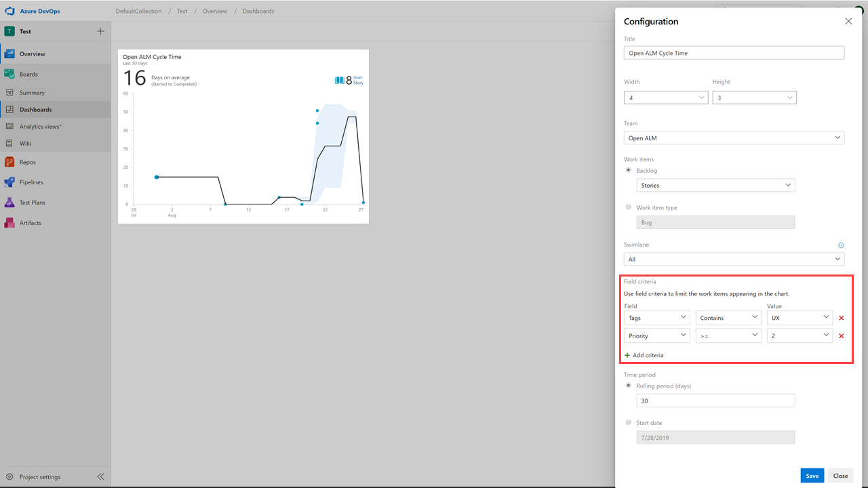The width and height of the screenshot is (868, 488).
Task: Select Analytics views in sidebar
Action: (39, 126)
